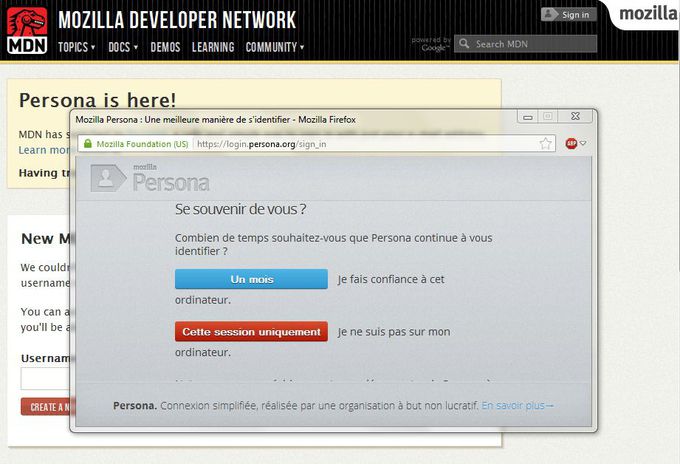Screen dimensions: 680x464
Task: Focus the Search MDN input field
Action: coord(526,44)
